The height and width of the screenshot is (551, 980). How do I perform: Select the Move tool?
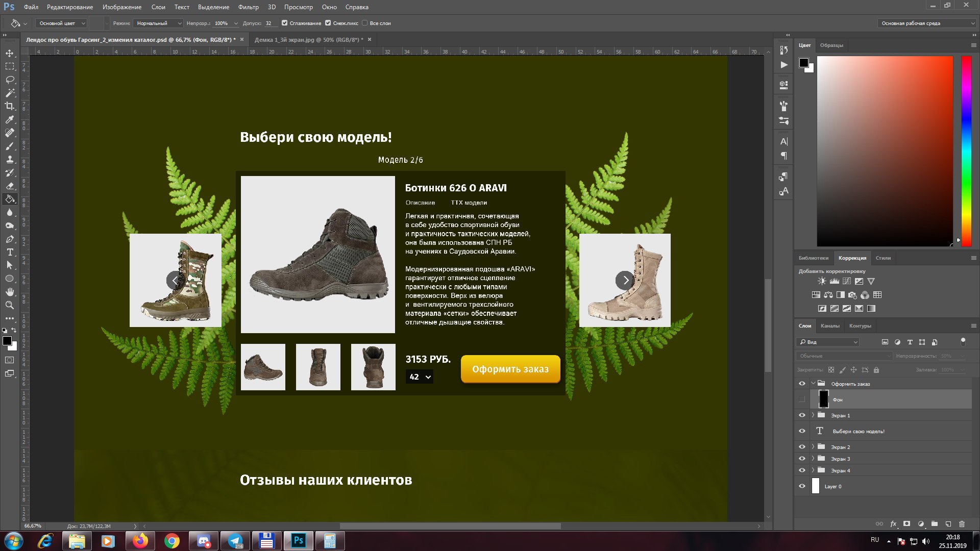click(10, 53)
